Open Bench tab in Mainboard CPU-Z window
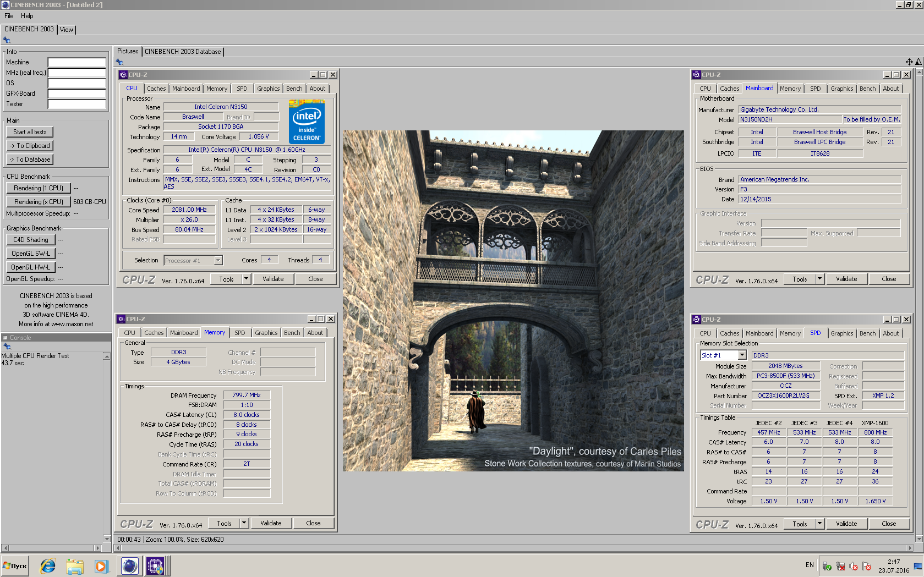 867,89
